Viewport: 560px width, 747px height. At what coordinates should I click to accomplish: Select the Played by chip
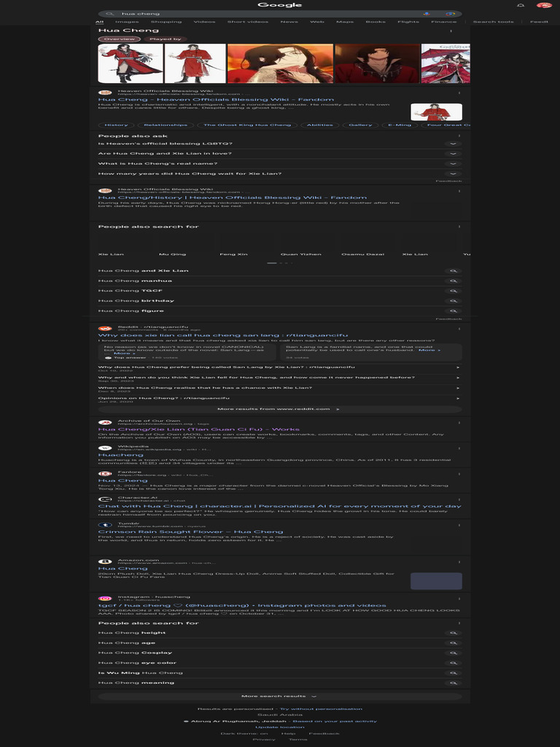click(166, 39)
